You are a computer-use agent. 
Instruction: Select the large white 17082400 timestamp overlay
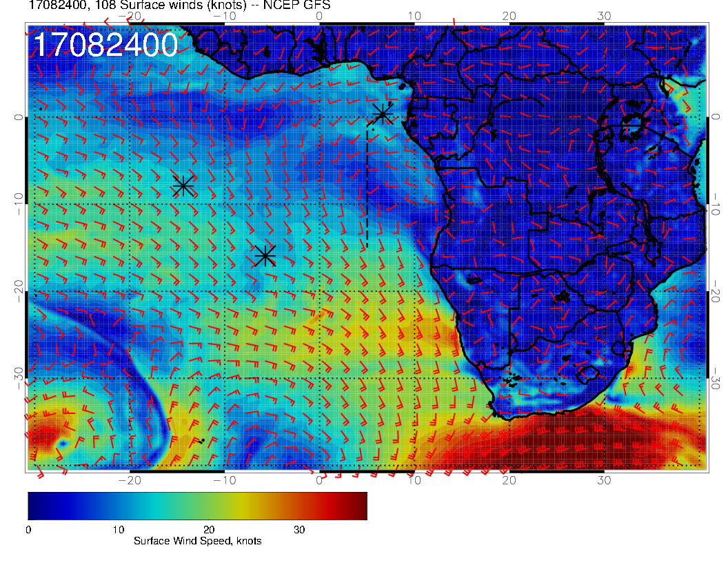pos(105,46)
